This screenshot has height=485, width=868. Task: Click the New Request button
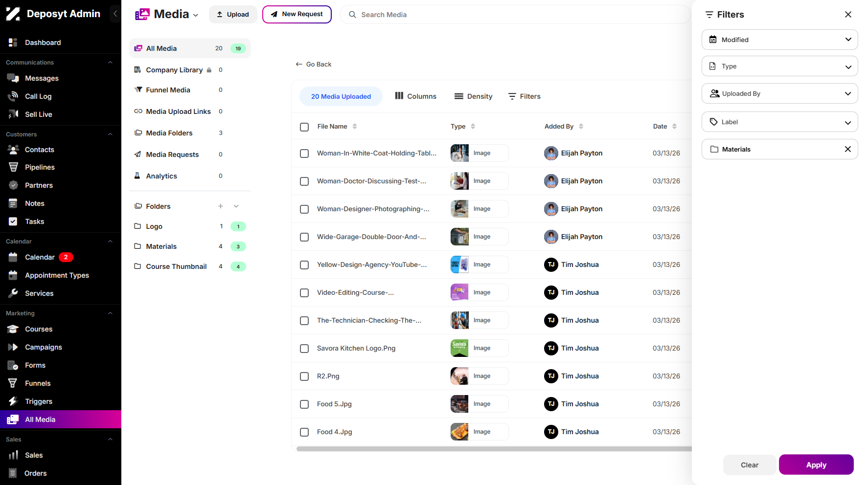pyautogui.click(x=297, y=14)
